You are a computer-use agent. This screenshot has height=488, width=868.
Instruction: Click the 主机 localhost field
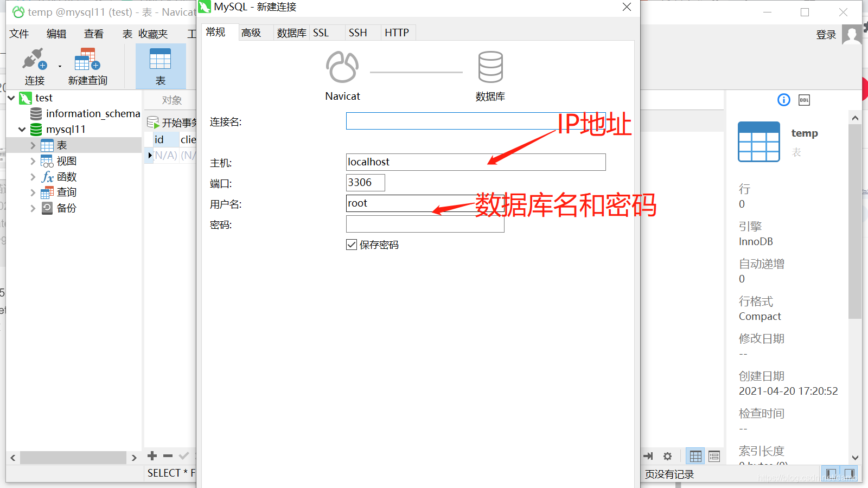(476, 162)
